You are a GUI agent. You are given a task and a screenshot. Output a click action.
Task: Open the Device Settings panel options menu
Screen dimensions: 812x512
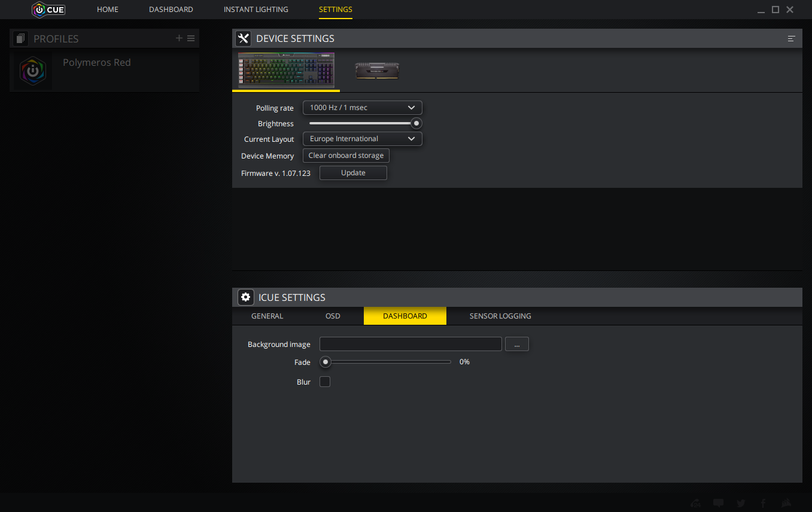pyautogui.click(x=791, y=39)
